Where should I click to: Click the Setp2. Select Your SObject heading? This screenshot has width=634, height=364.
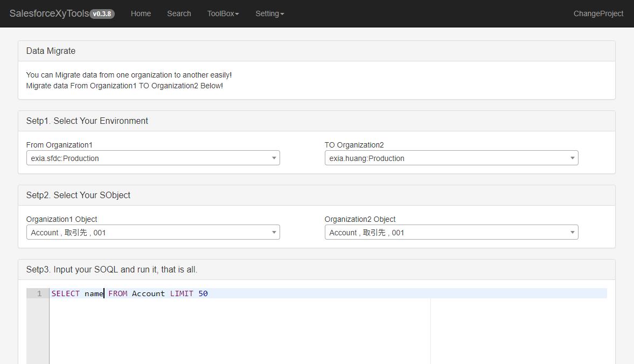[78, 195]
